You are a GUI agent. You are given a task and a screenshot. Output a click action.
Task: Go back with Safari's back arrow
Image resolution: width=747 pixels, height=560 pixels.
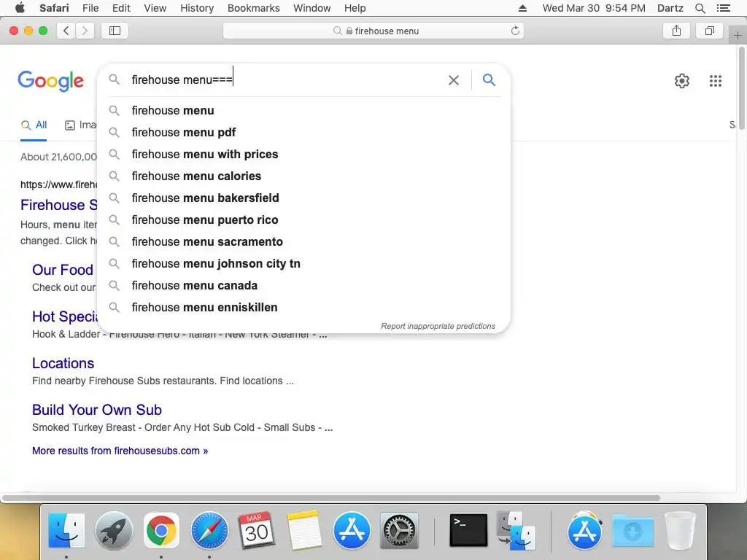(x=66, y=31)
